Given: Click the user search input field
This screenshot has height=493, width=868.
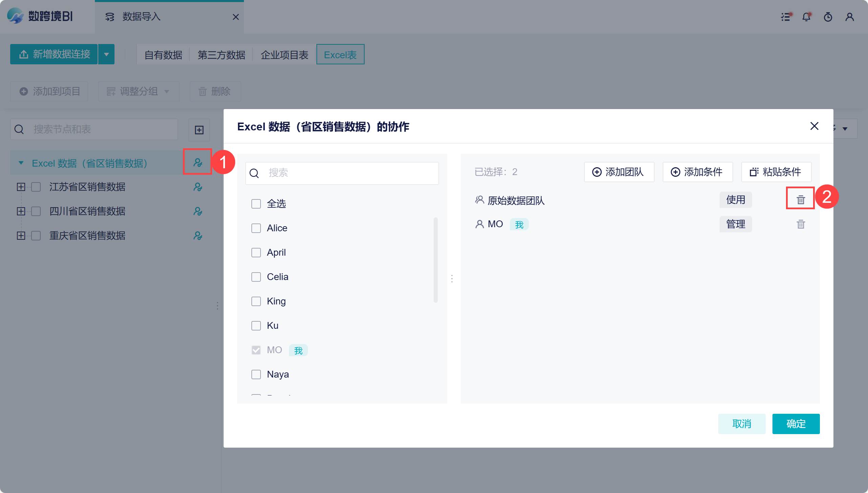Looking at the screenshot, I should pos(349,173).
